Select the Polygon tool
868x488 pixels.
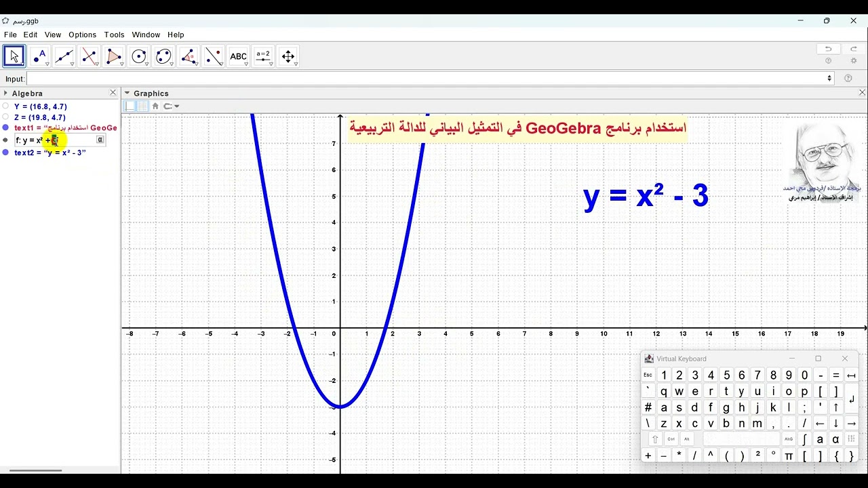[114, 56]
